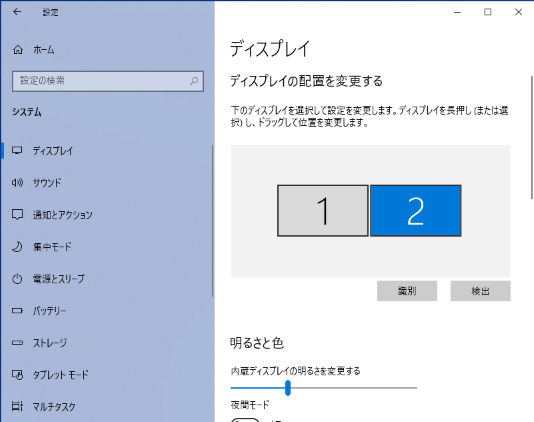
Task: Click the ディスプレイの配置を変更する heading
Action: click(x=307, y=81)
